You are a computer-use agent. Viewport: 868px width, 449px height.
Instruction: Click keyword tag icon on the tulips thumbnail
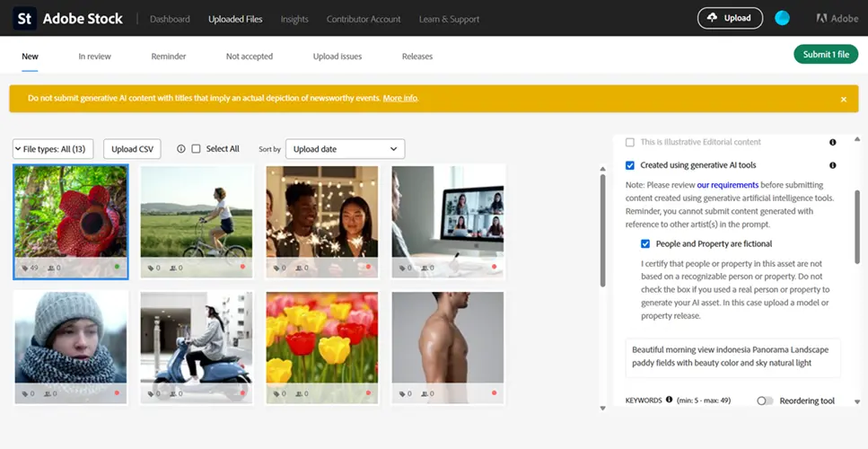pos(276,393)
